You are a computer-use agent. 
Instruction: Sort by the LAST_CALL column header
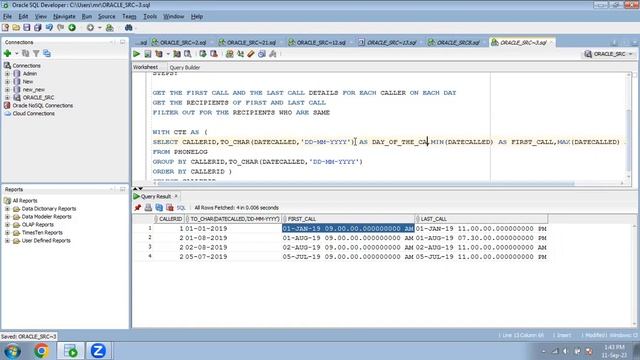click(481, 219)
